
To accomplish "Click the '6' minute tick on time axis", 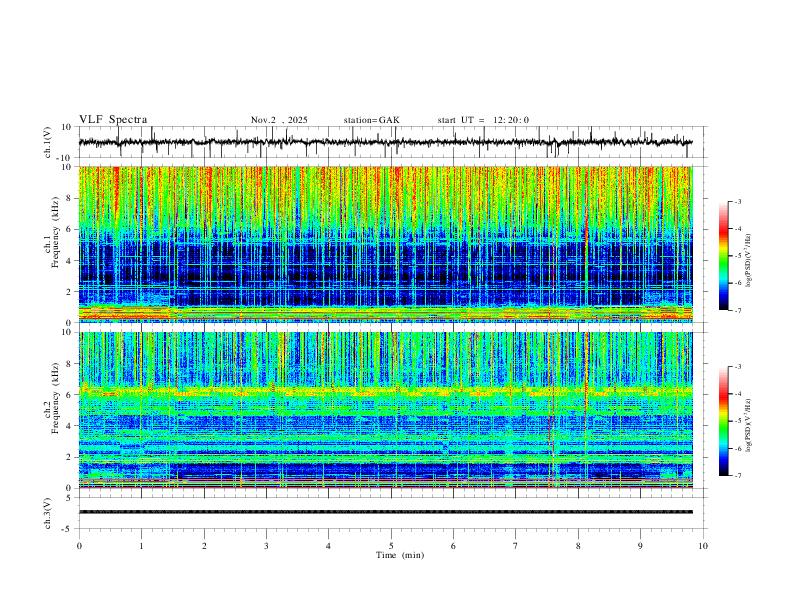I will tap(453, 546).
